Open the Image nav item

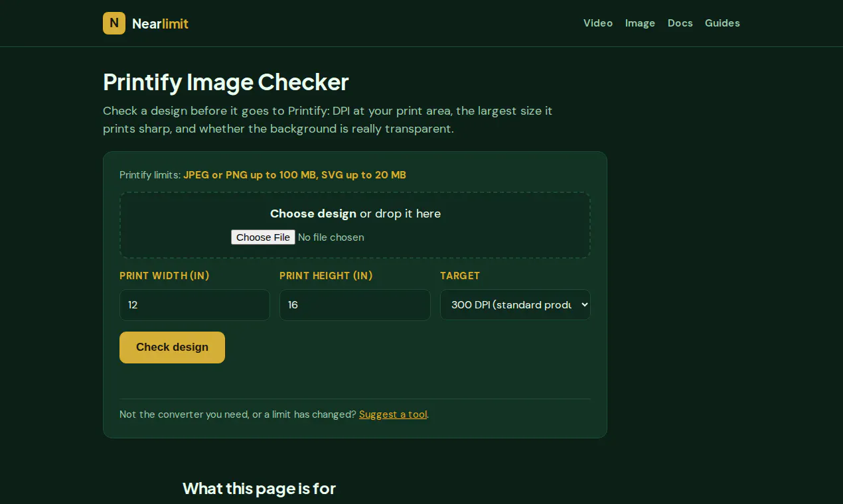640,23
